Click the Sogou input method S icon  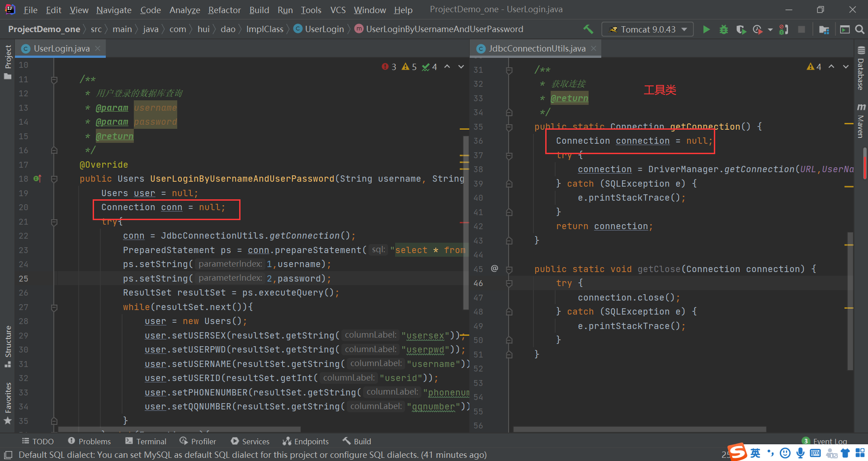737,452
